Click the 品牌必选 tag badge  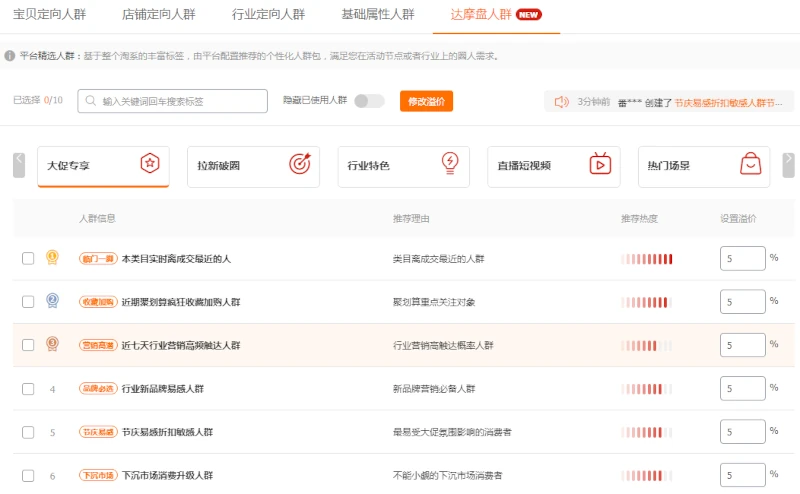(x=98, y=389)
